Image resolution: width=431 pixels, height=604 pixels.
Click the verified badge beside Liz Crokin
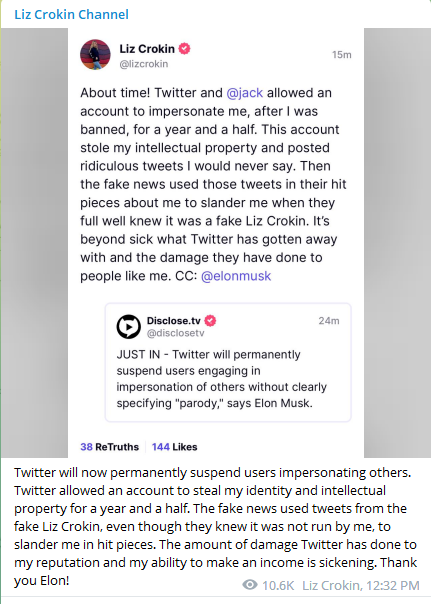(184, 49)
